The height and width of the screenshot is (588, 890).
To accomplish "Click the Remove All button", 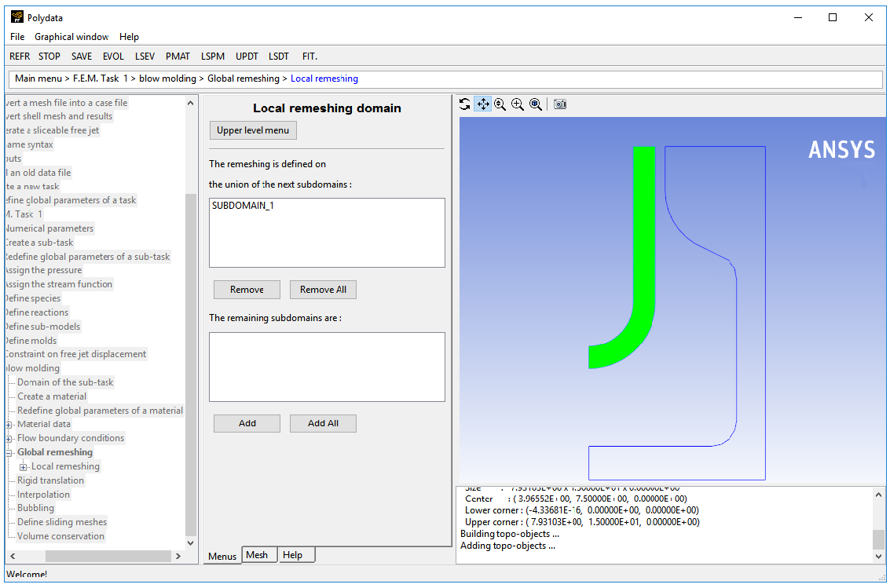I will (323, 290).
